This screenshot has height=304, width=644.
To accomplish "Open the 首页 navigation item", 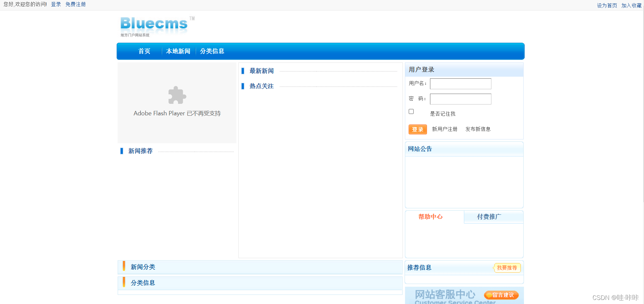I will [x=144, y=51].
